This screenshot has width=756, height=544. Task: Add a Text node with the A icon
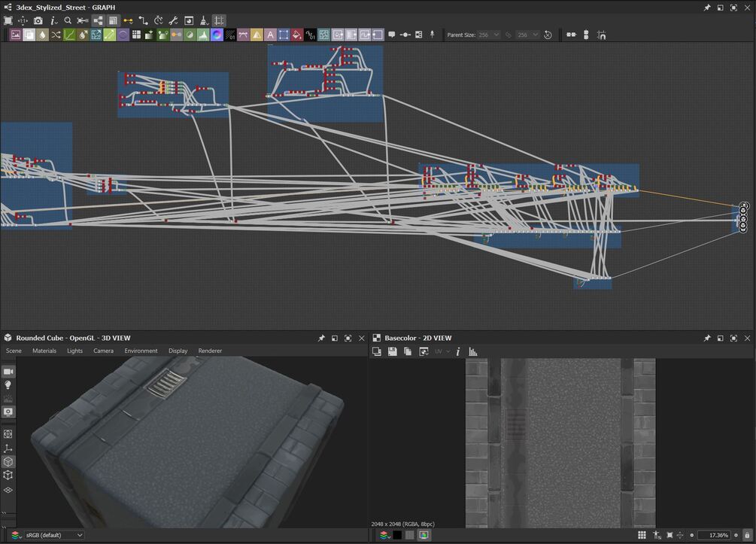pyautogui.click(x=270, y=35)
